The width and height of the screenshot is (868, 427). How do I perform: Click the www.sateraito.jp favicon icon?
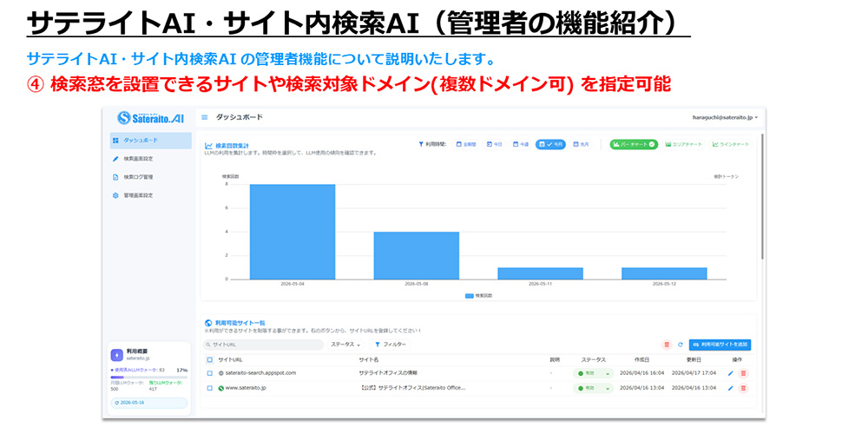220,388
